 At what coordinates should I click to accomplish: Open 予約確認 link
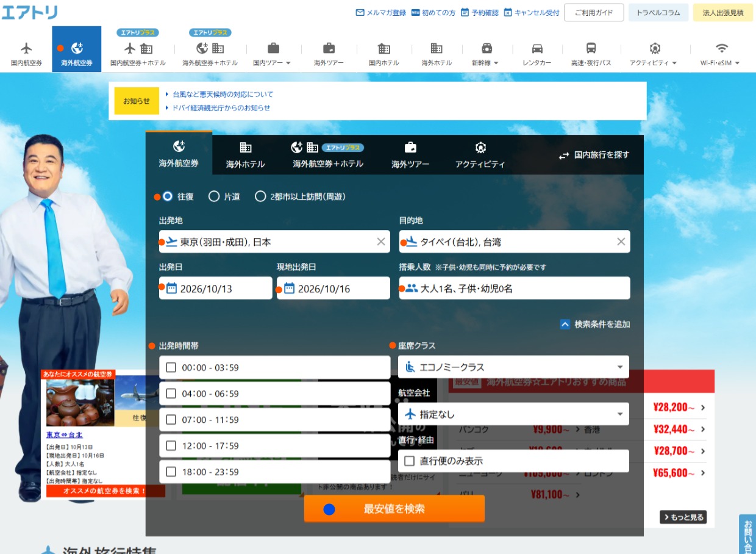[480, 12]
